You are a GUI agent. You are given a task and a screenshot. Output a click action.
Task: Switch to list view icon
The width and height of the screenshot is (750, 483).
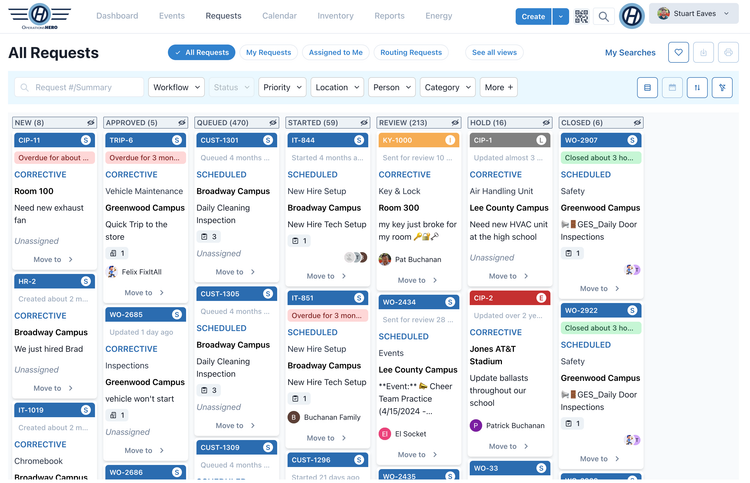[647, 88]
